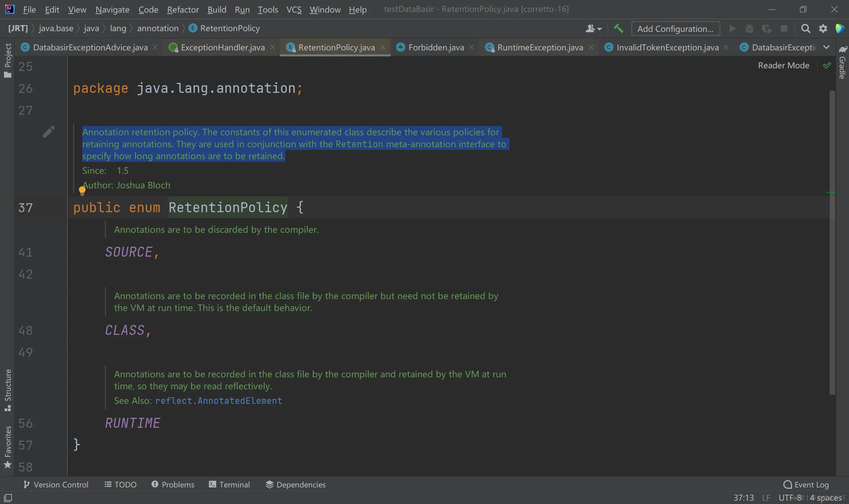Click the pencil icon to edit the doc comment
The image size is (849, 504).
48,132
